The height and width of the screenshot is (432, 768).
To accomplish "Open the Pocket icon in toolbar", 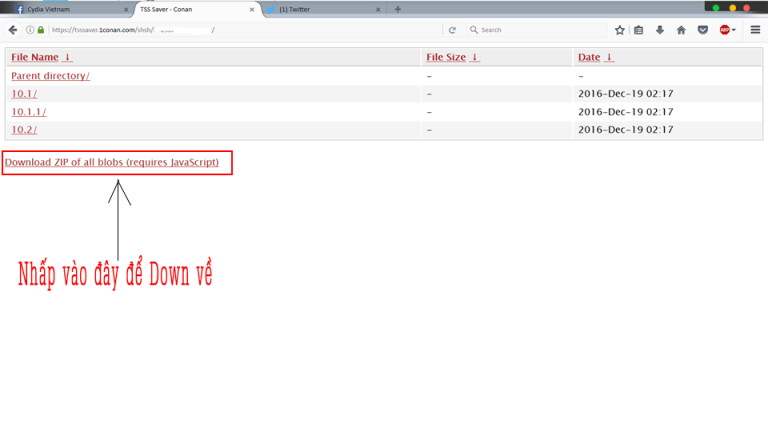I will click(703, 30).
